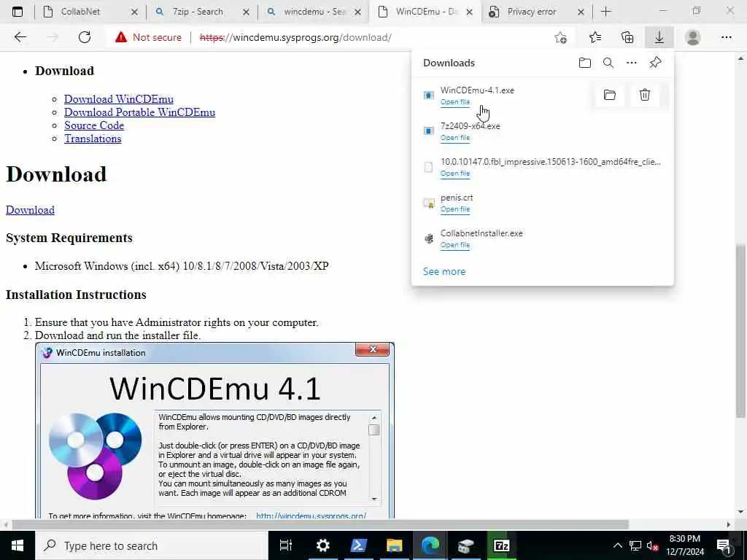Click the Download Portable WinCDEmu link
This screenshot has width=747, height=560.
pos(139,112)
